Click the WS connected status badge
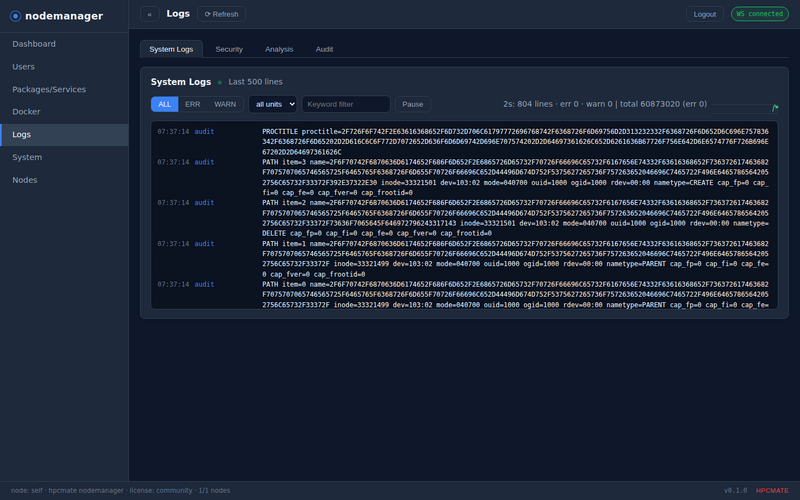Screen dimensions: 800x500 759,14
